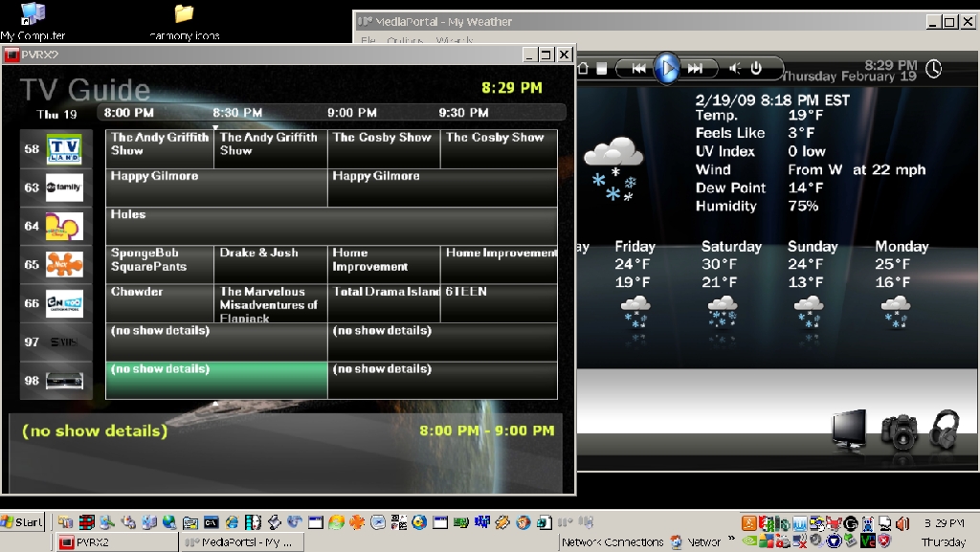Click the NVIDIA tray icon
This screenshot has width=980, height=552.
(749, 541)
